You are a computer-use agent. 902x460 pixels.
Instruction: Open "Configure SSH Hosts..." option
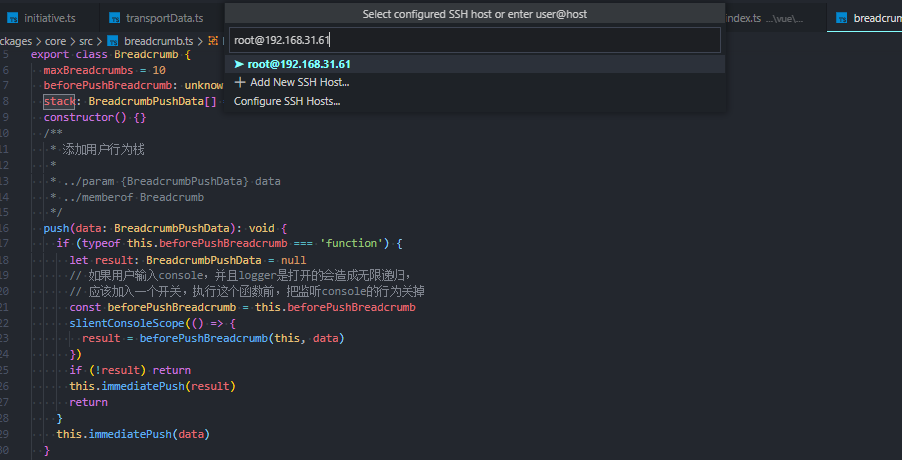287,101
